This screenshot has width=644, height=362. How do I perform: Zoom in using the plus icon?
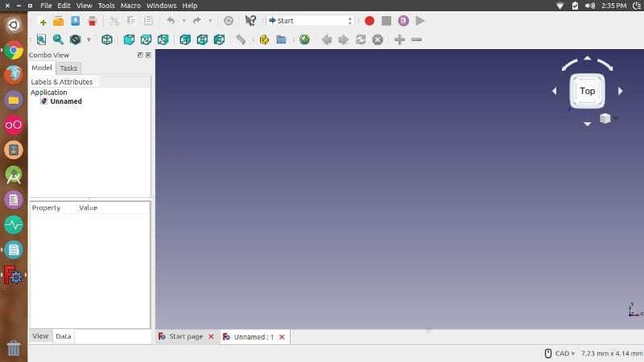click(399, 39)
